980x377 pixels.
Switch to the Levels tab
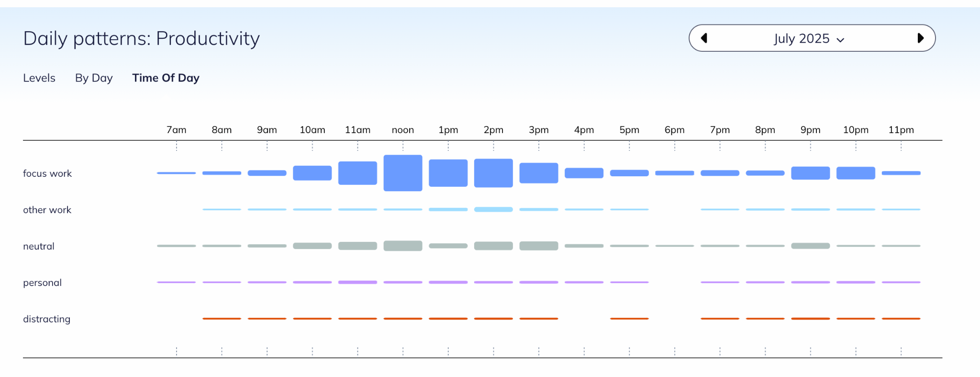coord(39,78)
